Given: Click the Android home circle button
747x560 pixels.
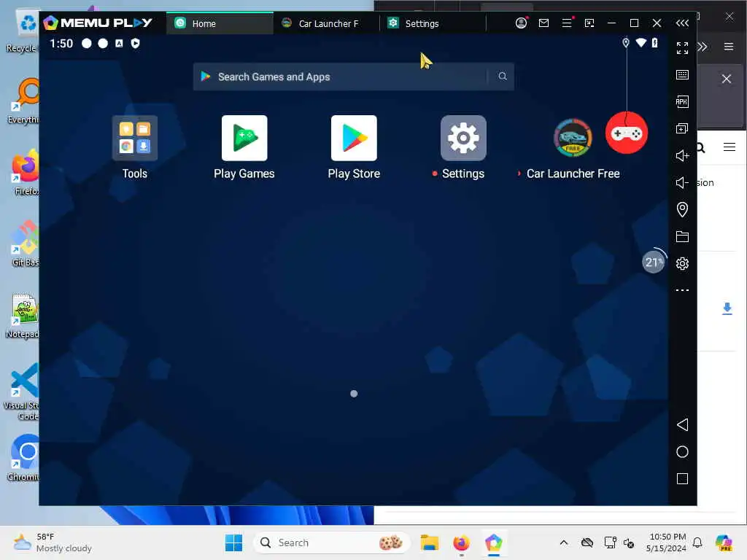Looking at the screenshot, I should click(682, 452).
